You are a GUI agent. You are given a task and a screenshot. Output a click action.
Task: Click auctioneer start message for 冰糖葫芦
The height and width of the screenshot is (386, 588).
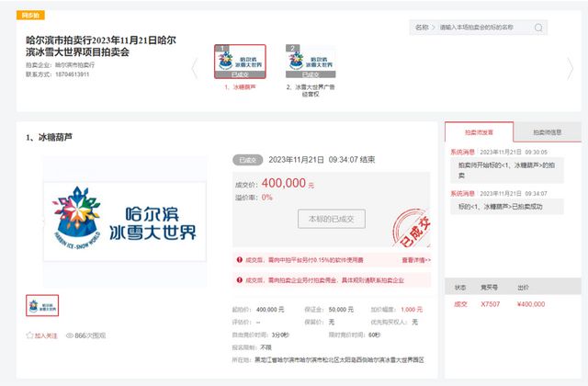click(x=506, y=170)
